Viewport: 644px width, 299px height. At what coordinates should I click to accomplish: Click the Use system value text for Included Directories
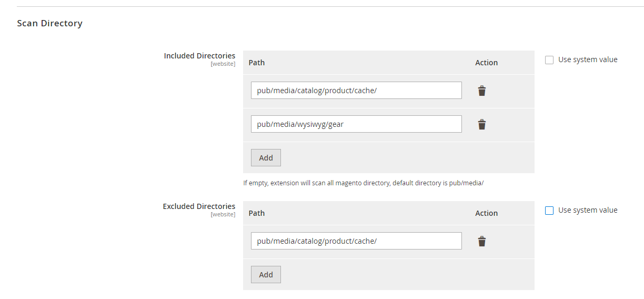coord(588,60)
